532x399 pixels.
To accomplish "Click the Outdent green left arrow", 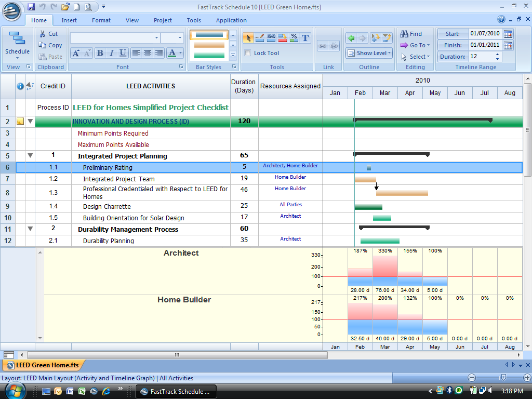I will [x=351, y=38].
